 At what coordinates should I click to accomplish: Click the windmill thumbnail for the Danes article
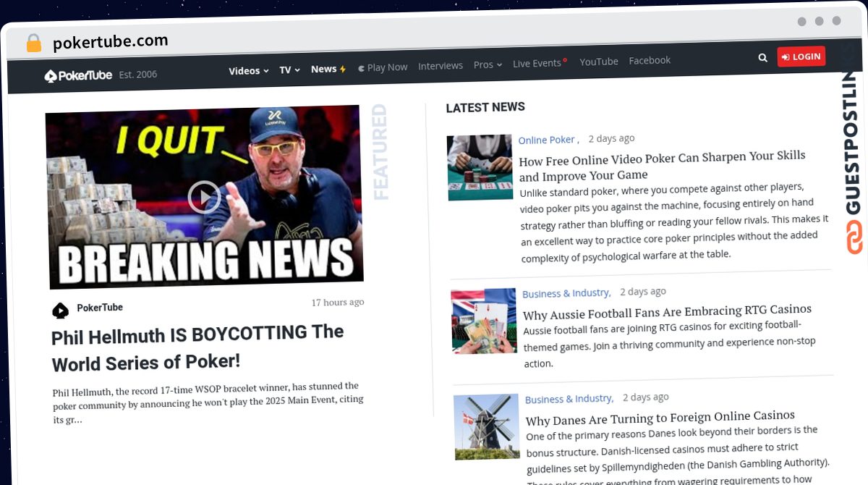coord(487,427)
